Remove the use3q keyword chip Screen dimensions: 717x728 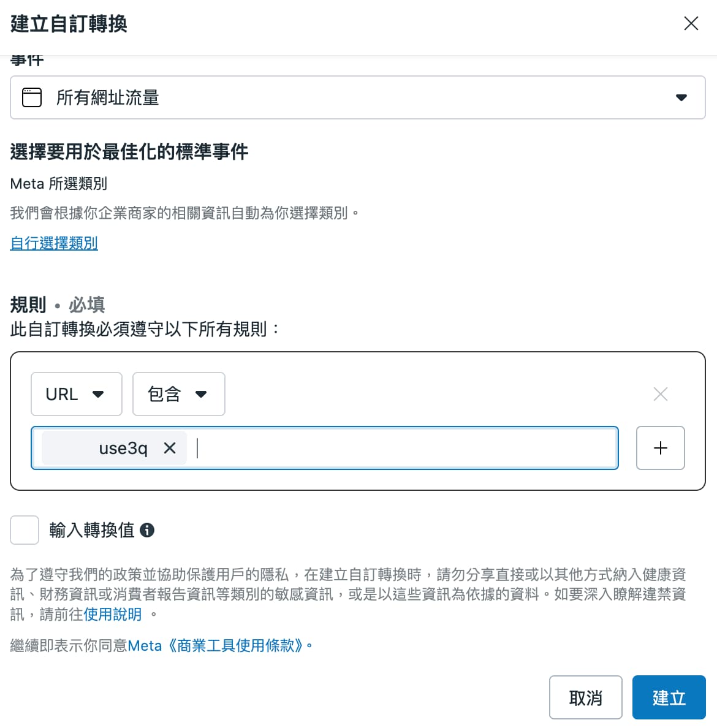point(170,448)
